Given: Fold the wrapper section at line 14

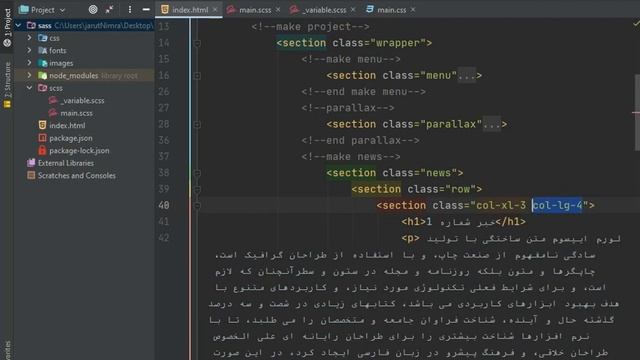Looking at the screenshot, I should 197,43.
